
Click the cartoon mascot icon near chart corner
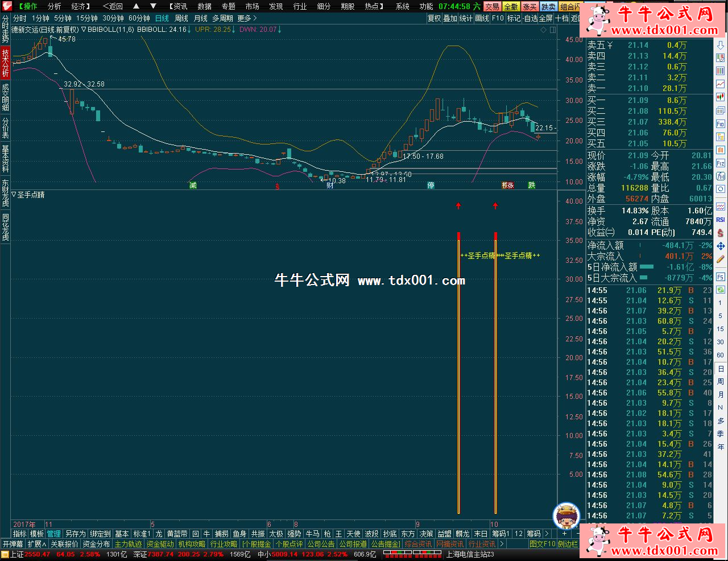pos(566,515)
